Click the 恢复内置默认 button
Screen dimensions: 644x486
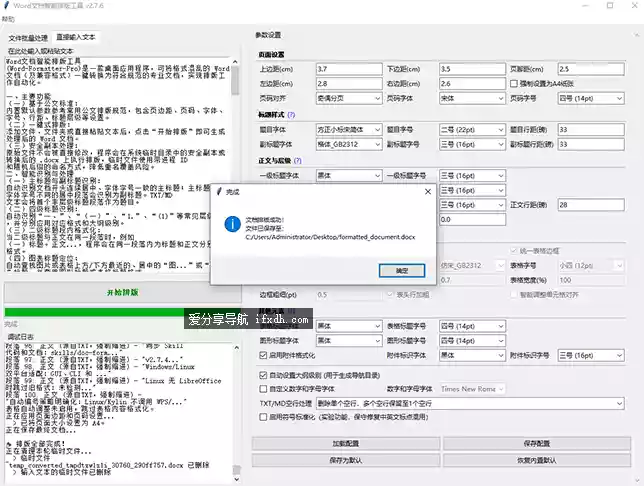(x=537, y=461)
